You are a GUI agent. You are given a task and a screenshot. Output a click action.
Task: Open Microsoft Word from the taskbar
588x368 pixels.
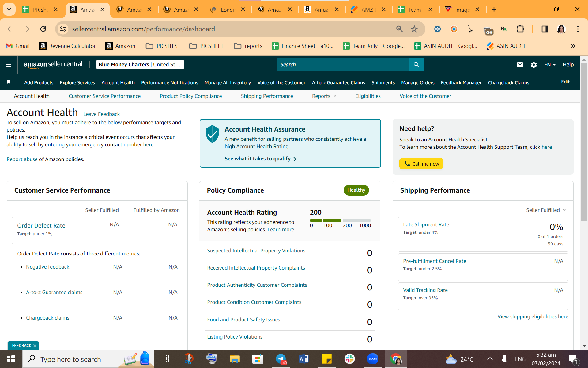tap(303, 359)
